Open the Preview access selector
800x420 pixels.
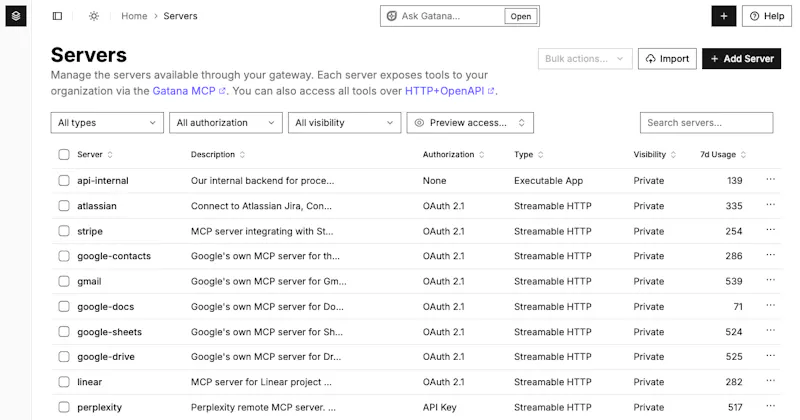click(x=470, y=123)
